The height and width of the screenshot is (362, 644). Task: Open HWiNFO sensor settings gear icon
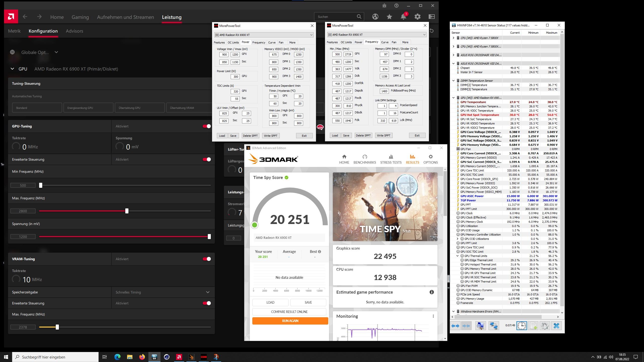(x=545, y=326)
